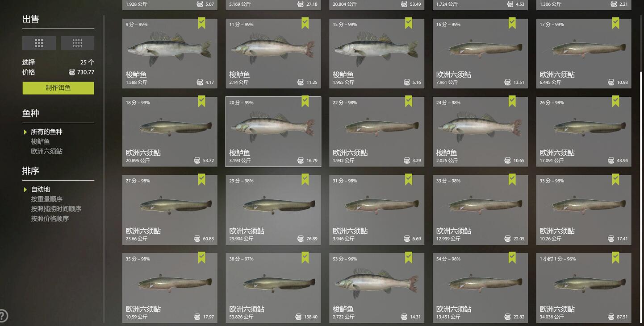Click the 制作饵鱼 button
644x326 pixels.
58,88
